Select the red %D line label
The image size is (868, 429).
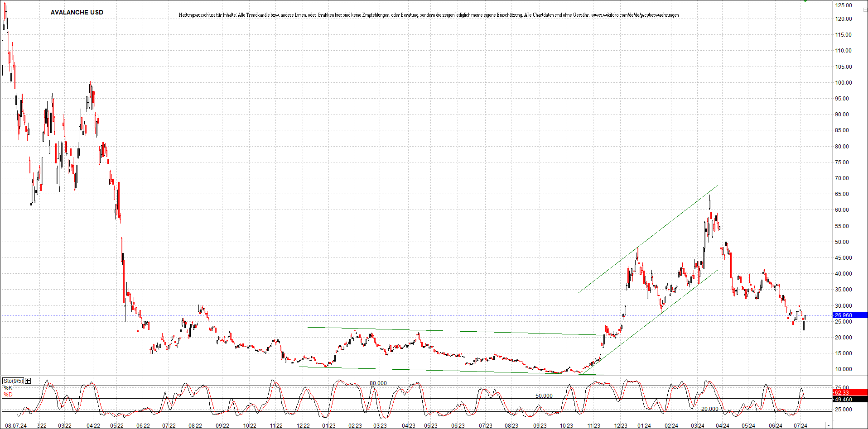tap(8, 395)
